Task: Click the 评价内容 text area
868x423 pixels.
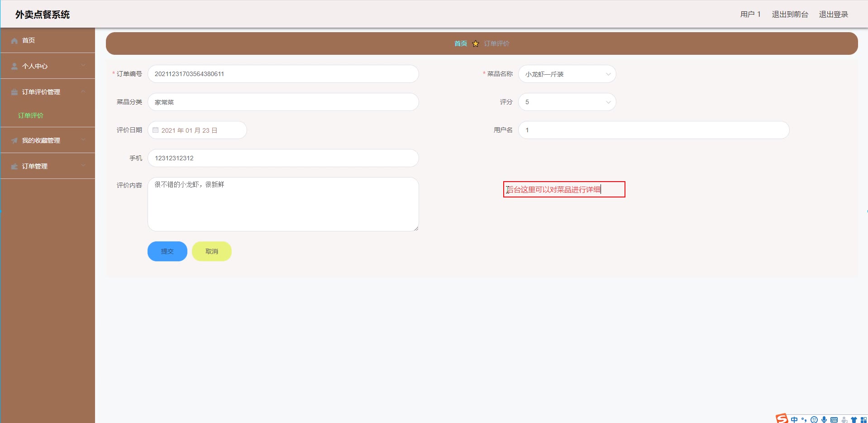Action: 283,204
